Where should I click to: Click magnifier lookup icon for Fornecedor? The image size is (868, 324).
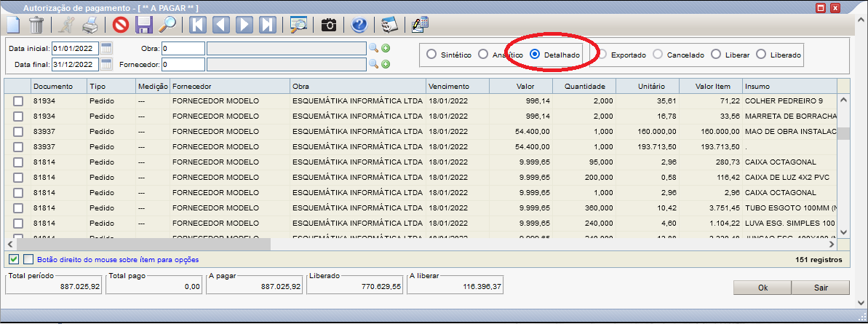(x=374, y=64)
